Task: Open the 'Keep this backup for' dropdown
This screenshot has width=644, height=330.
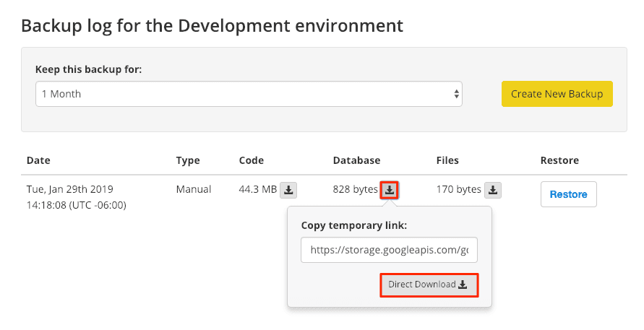Action: pos(249,94)
